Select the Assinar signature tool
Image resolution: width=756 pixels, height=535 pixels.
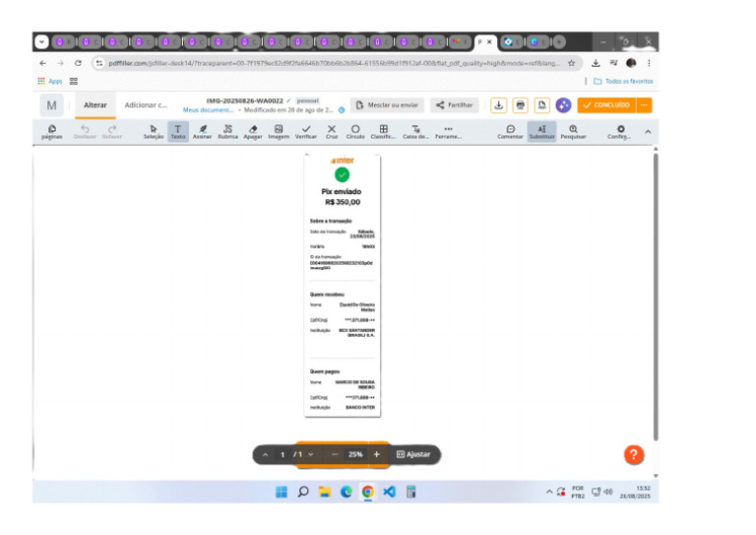coord(203,132)
